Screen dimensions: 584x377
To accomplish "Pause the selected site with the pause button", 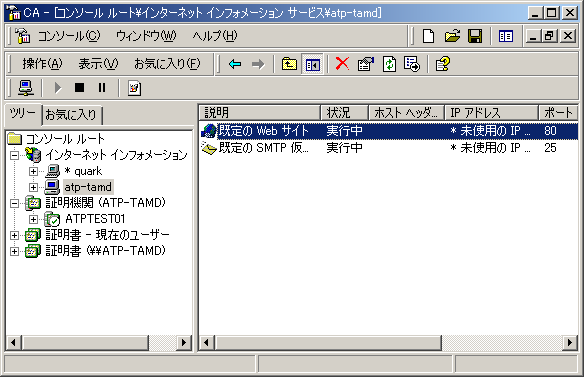I will pyautogui.click(x=102, y=88).
